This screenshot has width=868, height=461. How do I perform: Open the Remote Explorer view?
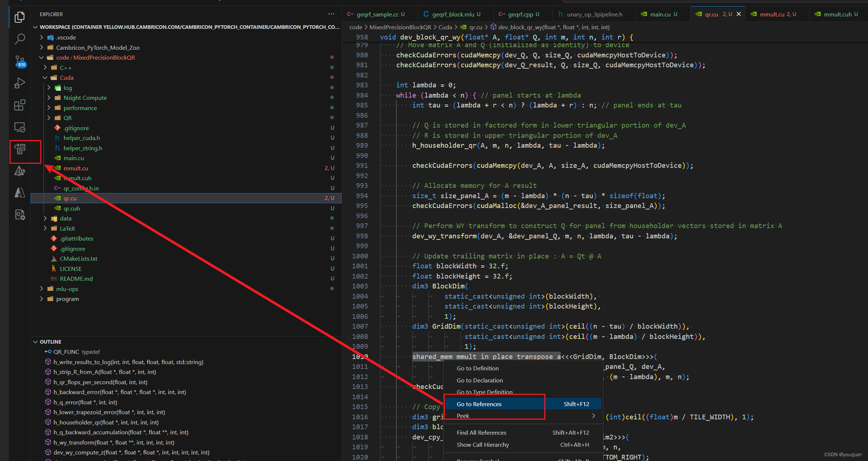(x=19, y=127)
